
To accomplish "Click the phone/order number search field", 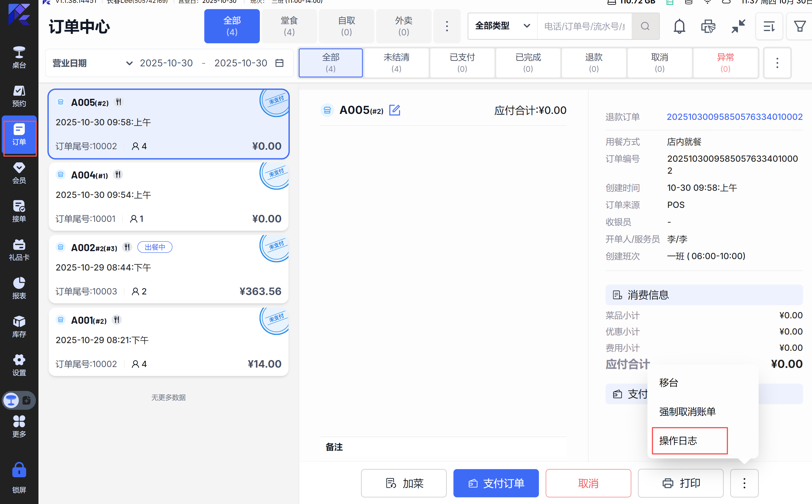I will tap(584, 26).
